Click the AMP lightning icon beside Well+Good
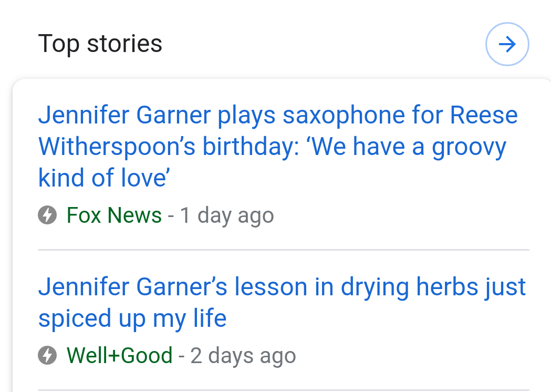 point(47,355)
